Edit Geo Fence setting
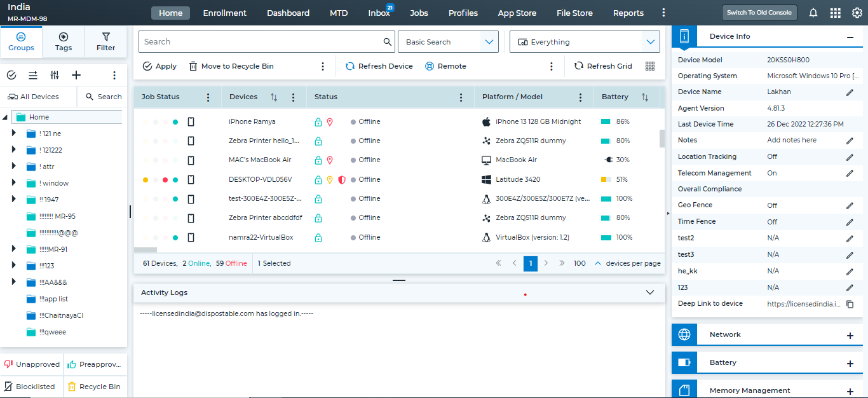The width and height of the screenshot is (868, 398). pyautogui.click(x=850, y=206)
